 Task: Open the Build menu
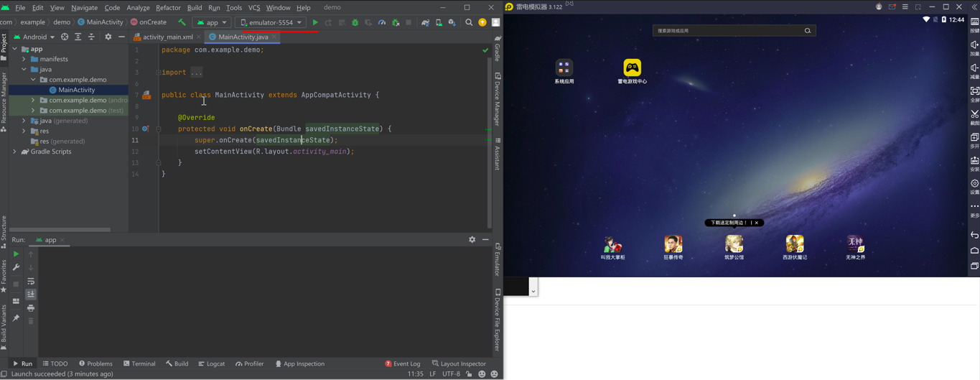[x=195, y=8]
